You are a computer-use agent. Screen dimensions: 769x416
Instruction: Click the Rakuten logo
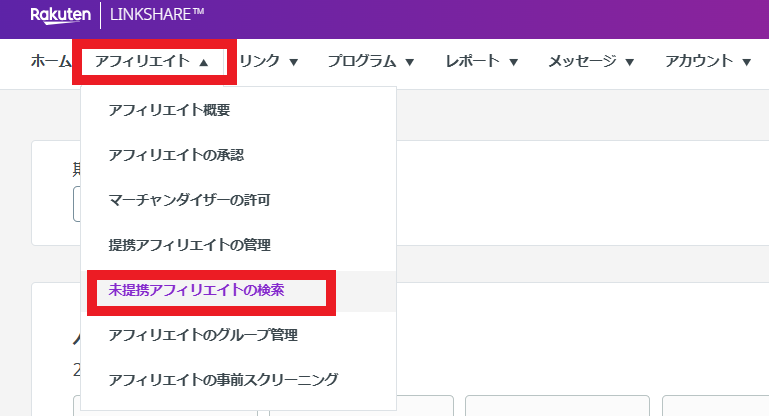pyautogui.click(x=61, y=16)
